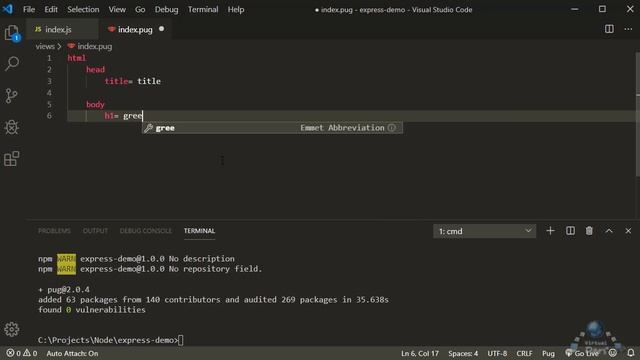The height and width of the screenshot is (360, 640).
Task: Close the terminal panel
Action: pyautogui.click(x=628, y=231)
